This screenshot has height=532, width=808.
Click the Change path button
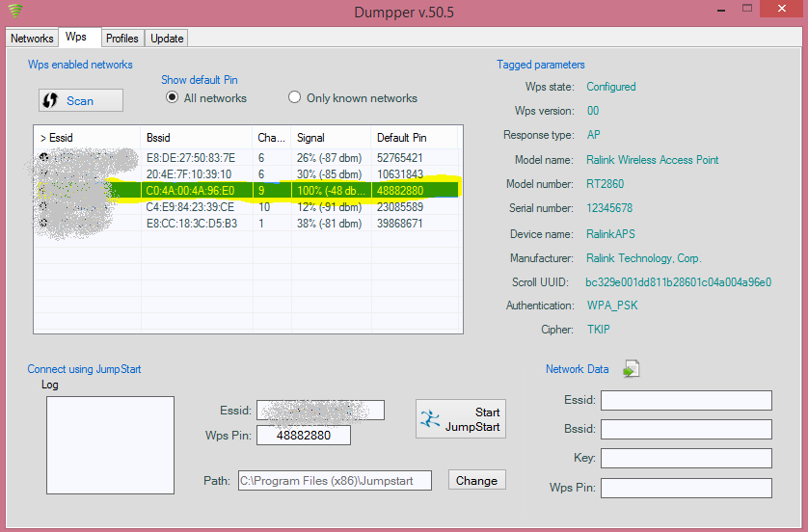[476, 480]
